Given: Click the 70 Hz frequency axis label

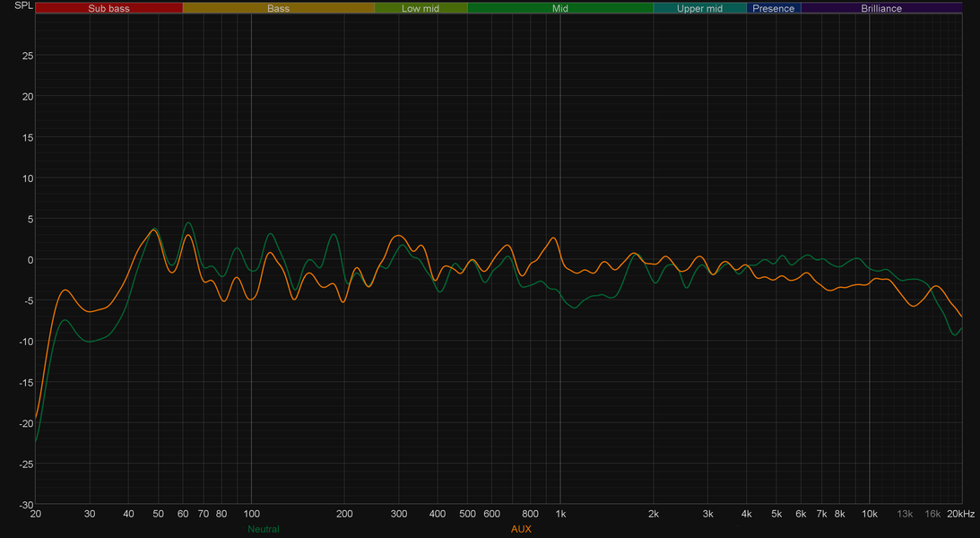Looking at the screenshot, I should point(204,515).
